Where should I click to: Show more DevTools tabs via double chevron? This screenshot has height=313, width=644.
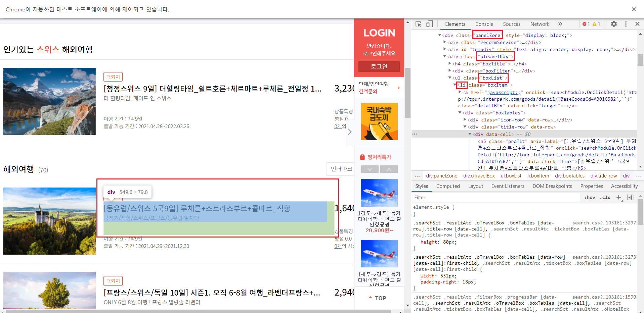coord(560,24)
